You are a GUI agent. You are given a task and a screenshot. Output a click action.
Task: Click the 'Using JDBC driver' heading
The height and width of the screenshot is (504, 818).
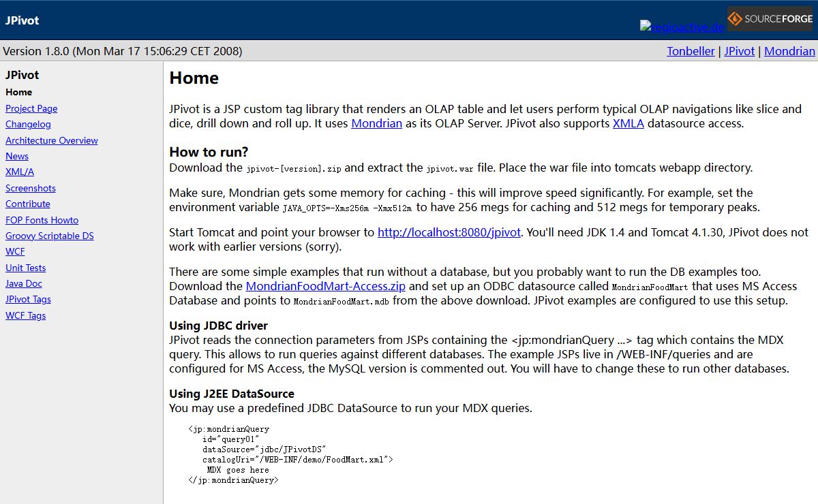(218, 326)
